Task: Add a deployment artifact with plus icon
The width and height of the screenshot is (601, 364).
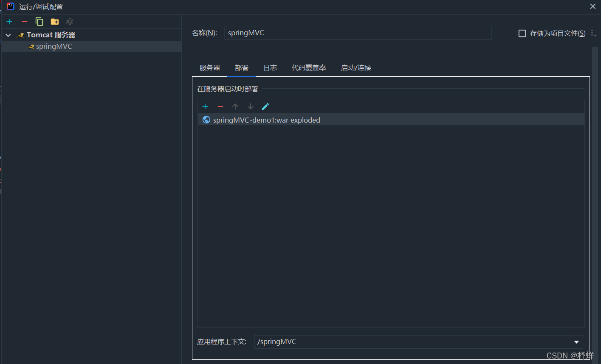Action: [205, 106]
